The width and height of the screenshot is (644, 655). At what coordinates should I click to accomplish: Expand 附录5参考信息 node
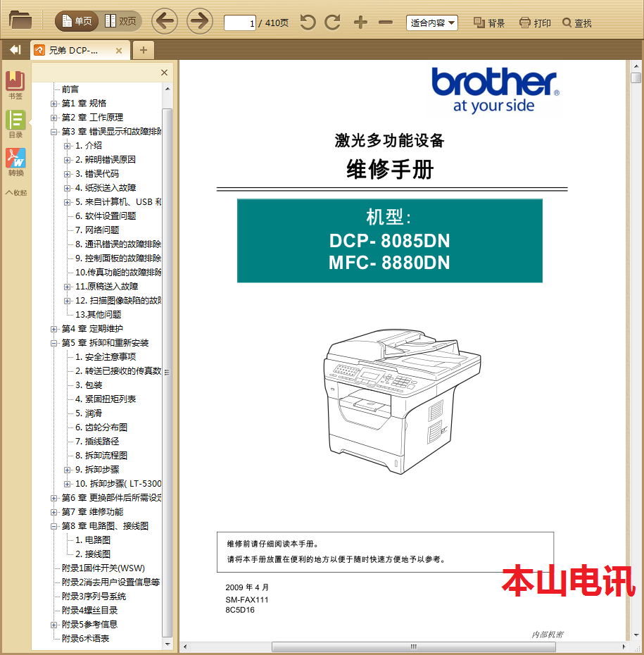pyautogui.click(x=53, y=625)
